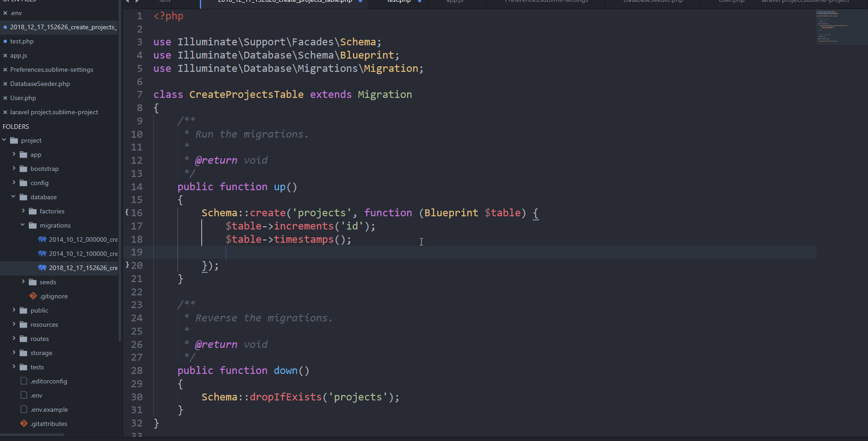Open .gitignore in the database folder
Screen dimensions: 868x441
point(54,296)
